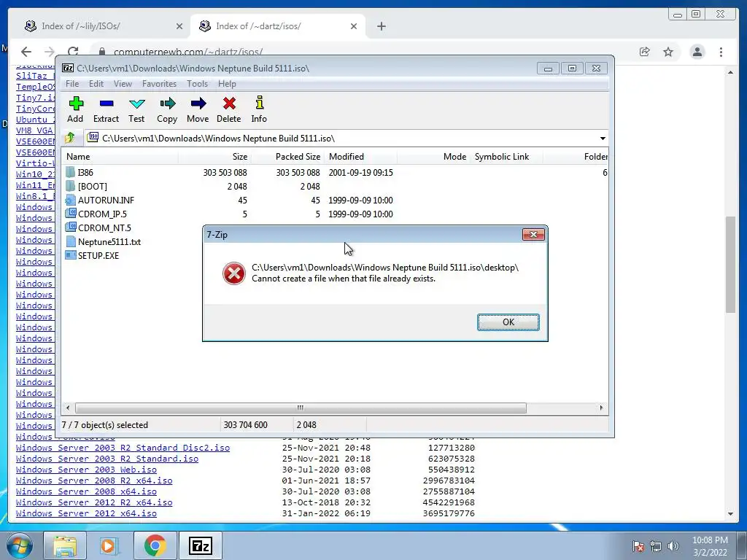
Task: Open the Edit menu in 7-Zip
Action: [x=96, y=84]
